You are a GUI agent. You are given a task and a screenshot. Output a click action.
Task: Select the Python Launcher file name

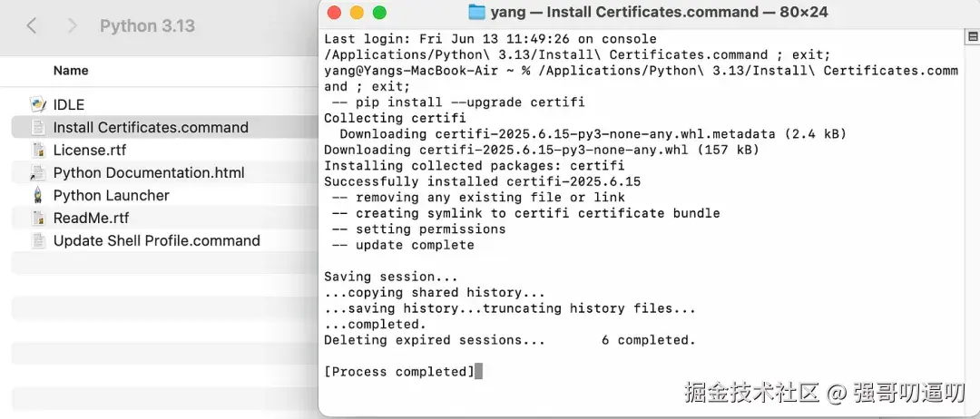[112, 196]
